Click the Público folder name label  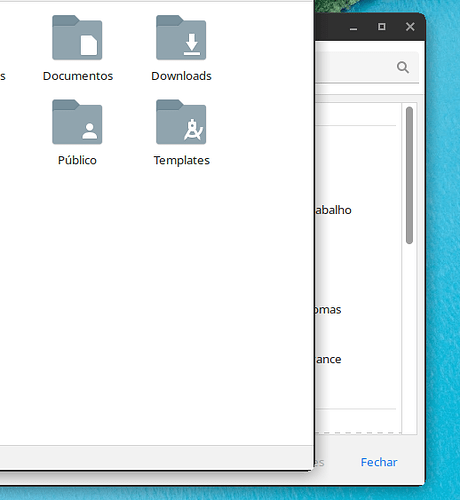pyautogui.click(x=77, y=160)
